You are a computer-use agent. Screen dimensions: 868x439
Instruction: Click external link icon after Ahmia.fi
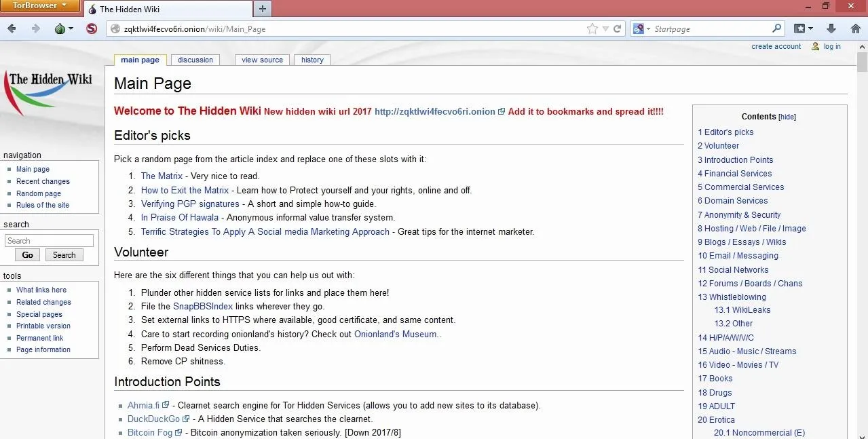pos(165,405)
